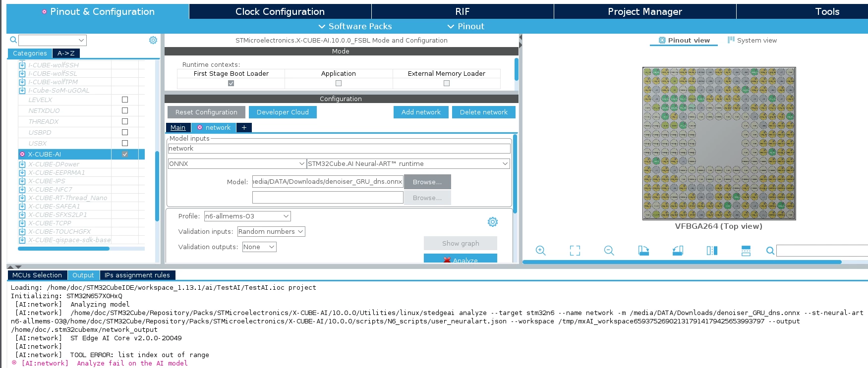
Task: Click the Add network button
Action: point(421,112)
